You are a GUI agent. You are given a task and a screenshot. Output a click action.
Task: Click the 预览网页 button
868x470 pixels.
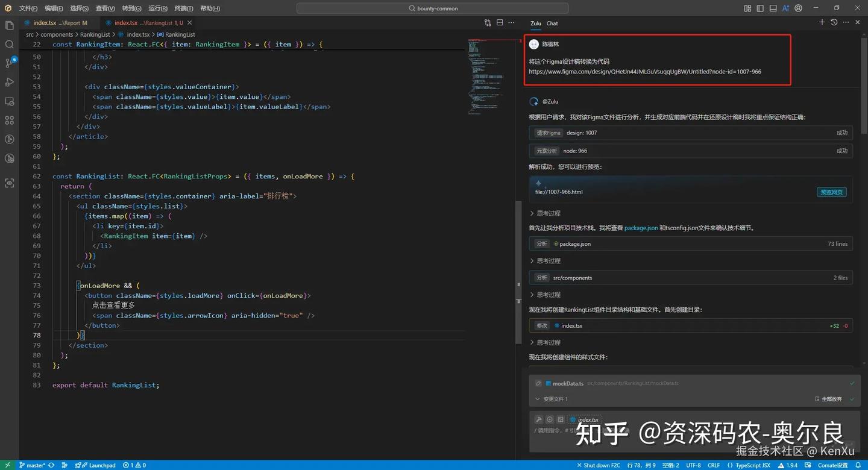[832, 192]
